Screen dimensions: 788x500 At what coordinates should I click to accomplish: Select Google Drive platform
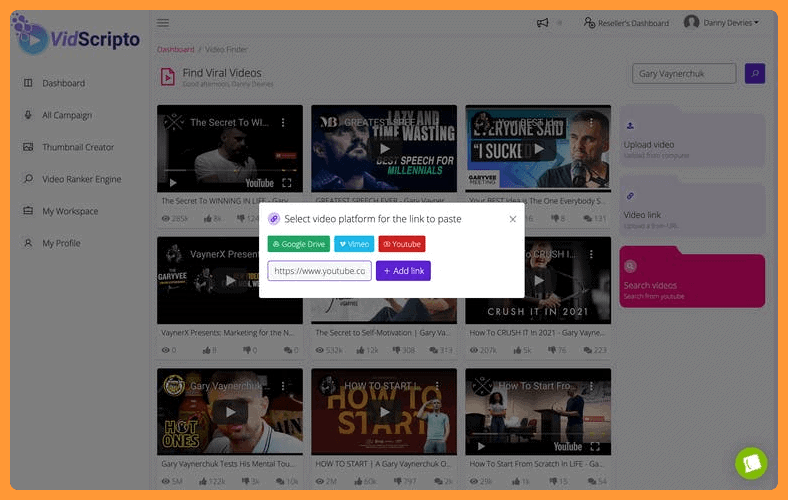point(299,244)
